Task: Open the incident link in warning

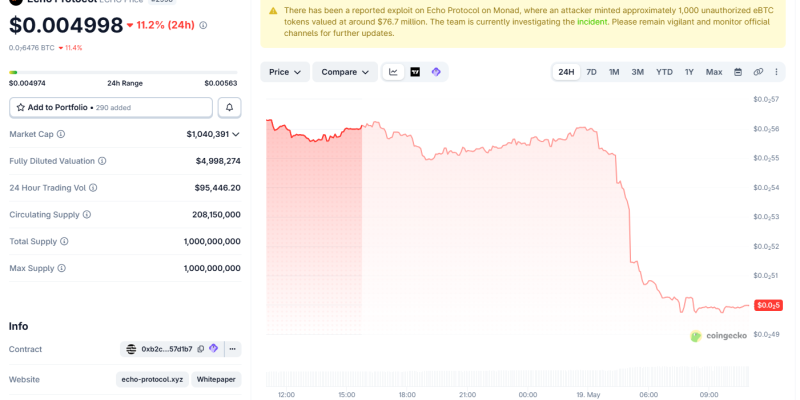Action: coord(592,22)
